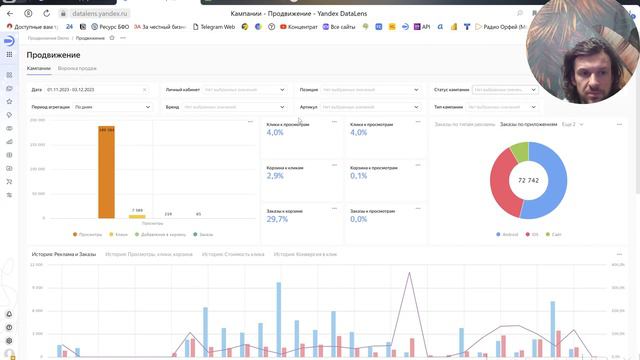Toggle the Клики legend series
640x360 pixels.
pos(118,235)
